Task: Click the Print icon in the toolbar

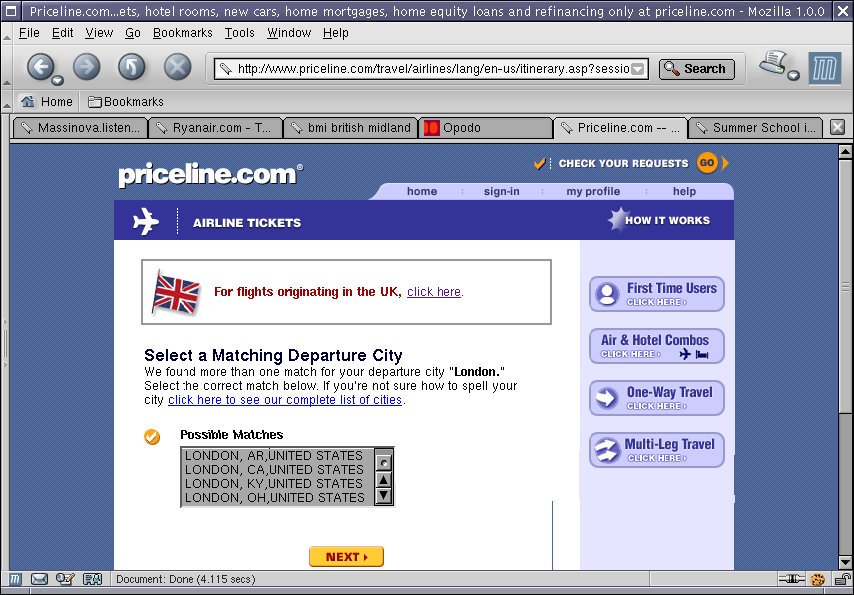Action: click(x=773, y=63)
